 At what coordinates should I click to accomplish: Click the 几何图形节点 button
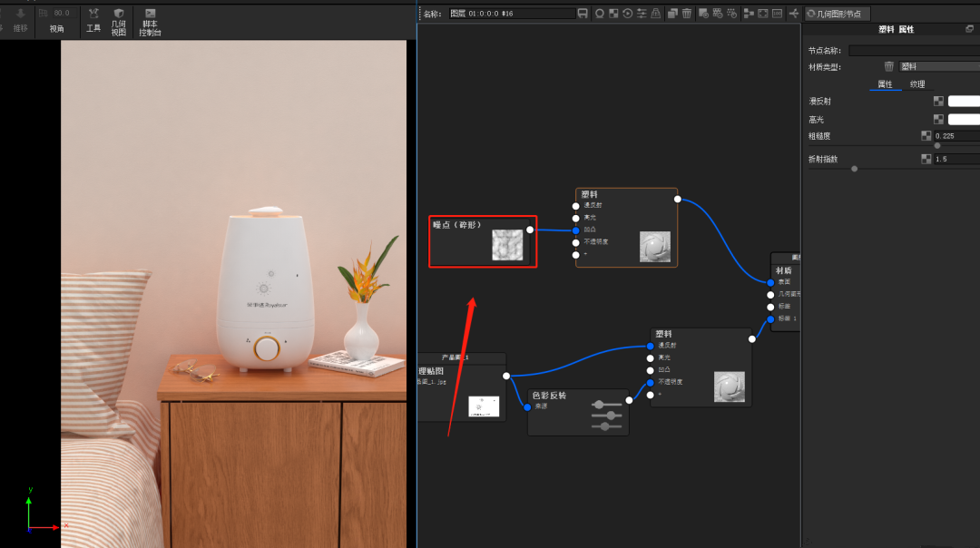tap(837, 14)
